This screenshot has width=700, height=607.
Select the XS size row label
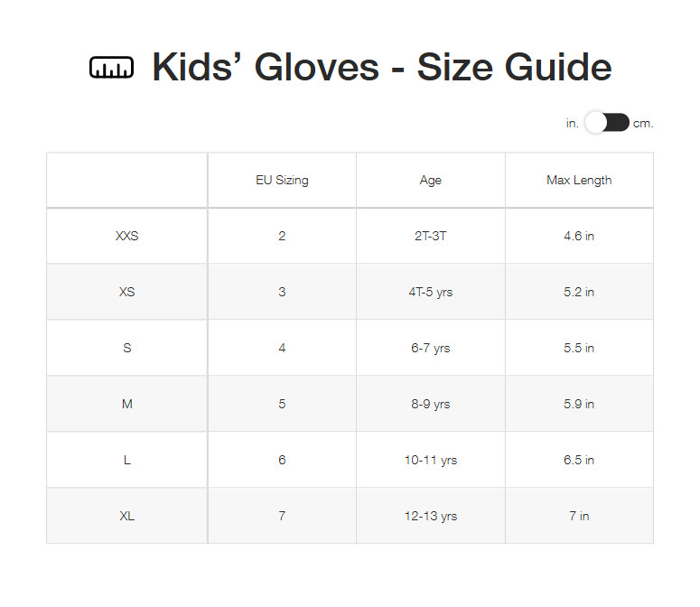[x=127, y=292]
